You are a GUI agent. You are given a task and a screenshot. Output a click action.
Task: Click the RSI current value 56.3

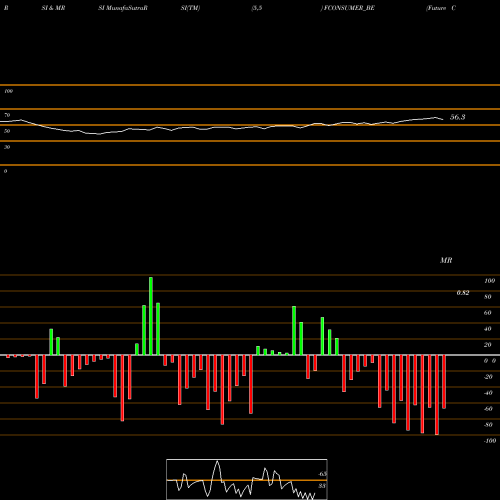458,117
